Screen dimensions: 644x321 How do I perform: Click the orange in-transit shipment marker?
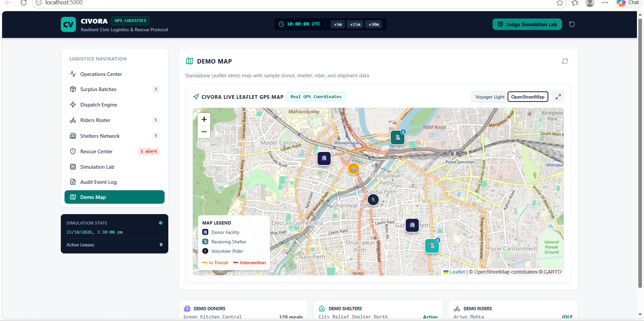pyautogui.click(x=353, y=169)
